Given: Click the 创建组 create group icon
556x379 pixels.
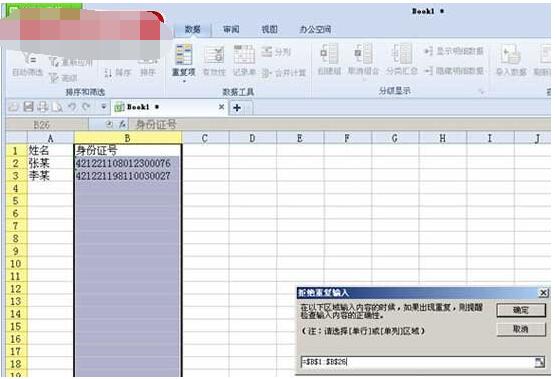Looking at the screenshot, I should click(x=329, y=54).
